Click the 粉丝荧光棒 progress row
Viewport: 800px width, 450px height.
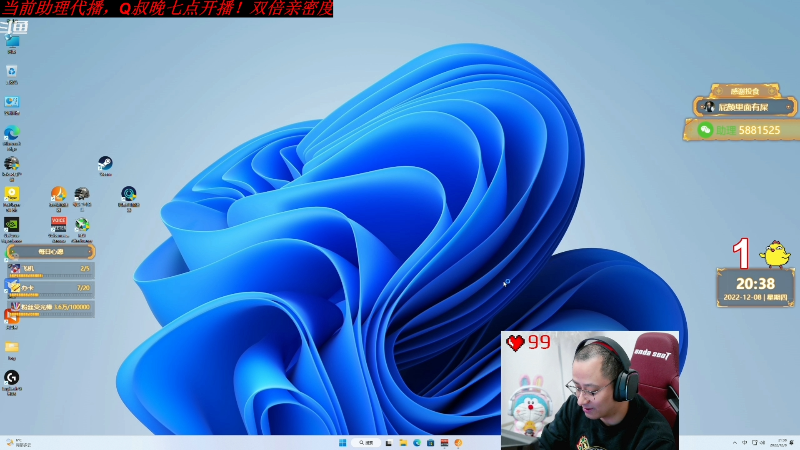click(51, 308)
